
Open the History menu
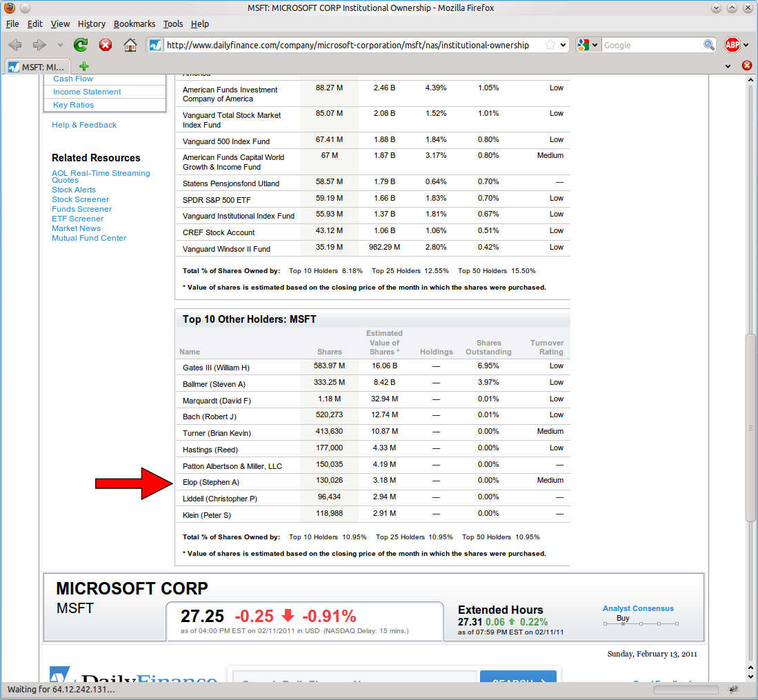[x=92, y=23]
